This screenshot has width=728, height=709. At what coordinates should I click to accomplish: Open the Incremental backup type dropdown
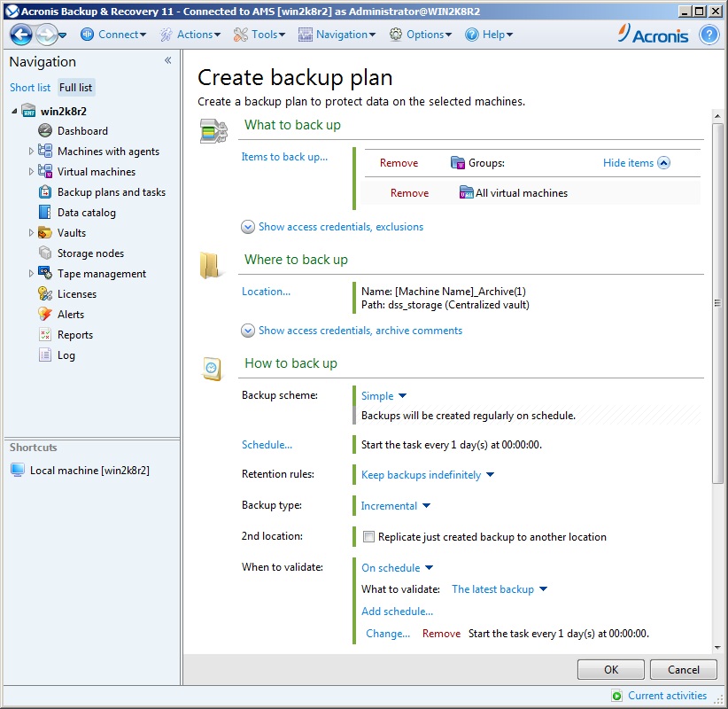(x=396, y=506)
